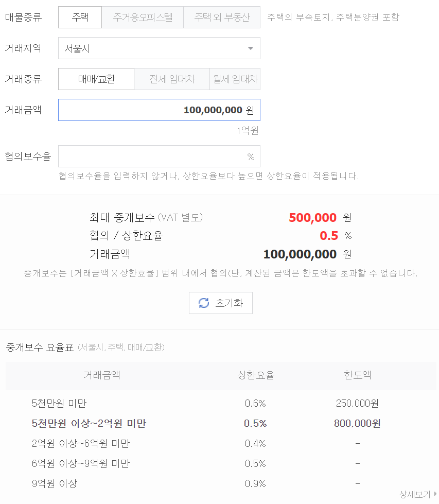Click the 800,000원 limit cell

[x=357, y=423]
